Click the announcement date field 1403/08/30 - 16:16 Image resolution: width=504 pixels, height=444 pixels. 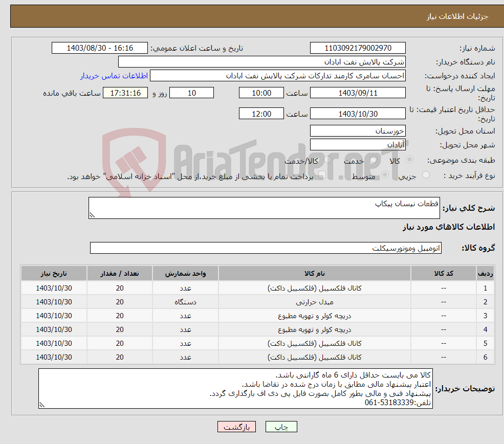click(x=100, y=48)
